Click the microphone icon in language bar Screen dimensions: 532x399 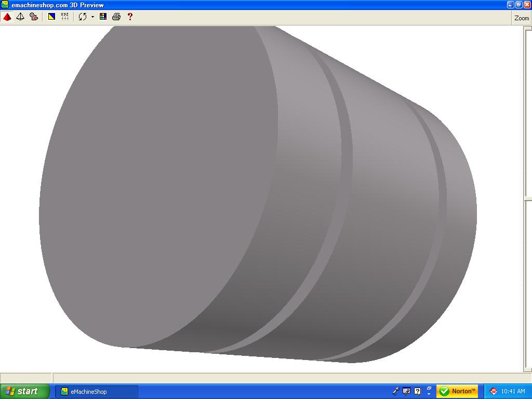click(396, 391)
